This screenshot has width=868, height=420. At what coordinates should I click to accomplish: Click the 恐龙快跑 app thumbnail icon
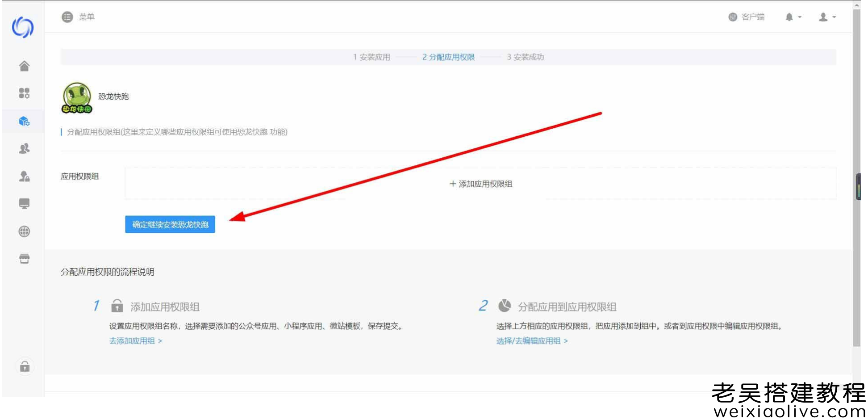(77, 96)
